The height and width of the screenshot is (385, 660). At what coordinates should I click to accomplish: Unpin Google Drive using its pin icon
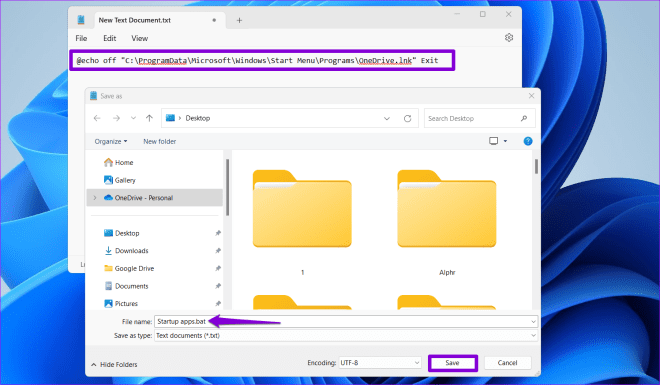[218, 268]
